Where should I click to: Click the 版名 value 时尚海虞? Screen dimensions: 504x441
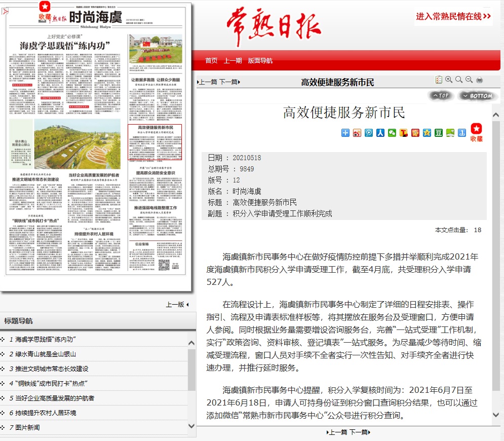tap(247, 191)
